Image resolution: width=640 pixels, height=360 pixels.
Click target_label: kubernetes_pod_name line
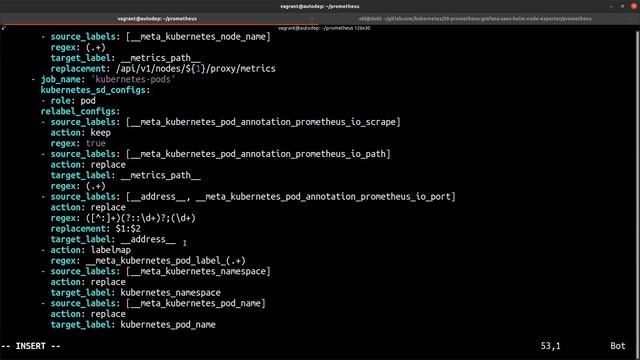(133, 324)
